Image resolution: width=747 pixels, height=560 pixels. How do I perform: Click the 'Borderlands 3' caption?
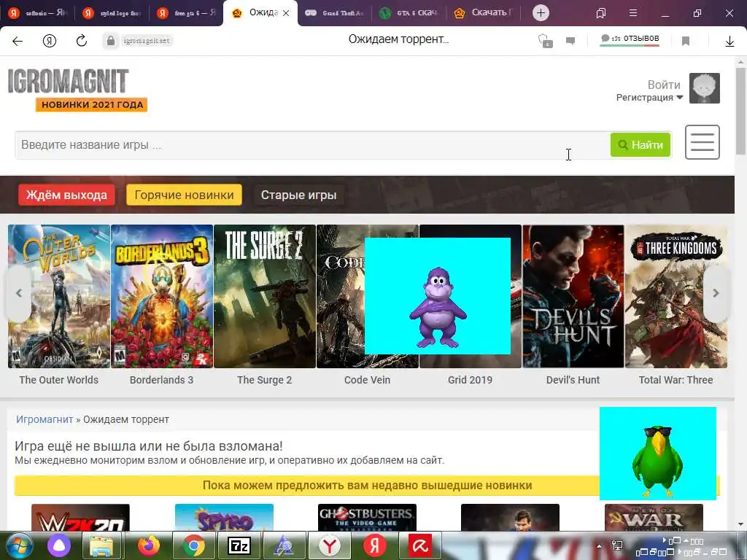point(161,380)
